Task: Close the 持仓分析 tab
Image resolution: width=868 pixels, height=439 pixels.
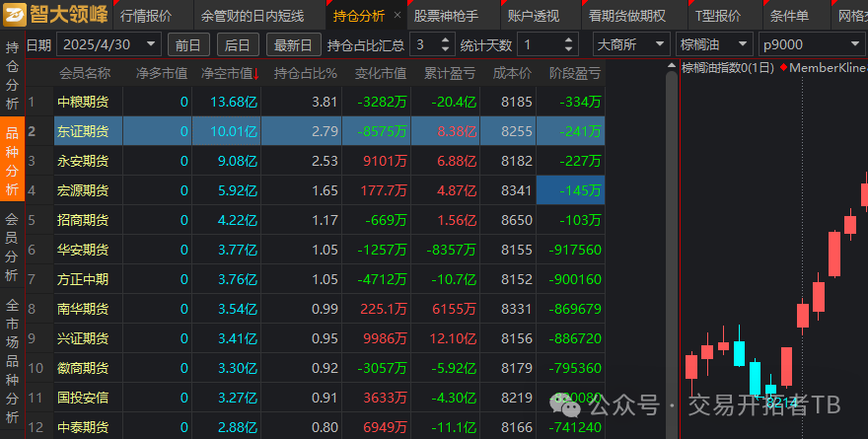Action: (397, 16)
